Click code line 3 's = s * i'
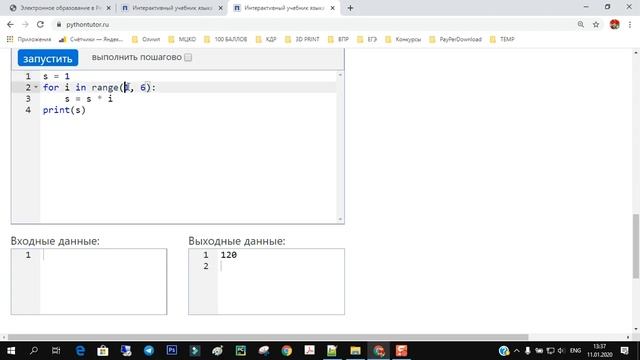The image size is (640, 360). pos(88,99)
